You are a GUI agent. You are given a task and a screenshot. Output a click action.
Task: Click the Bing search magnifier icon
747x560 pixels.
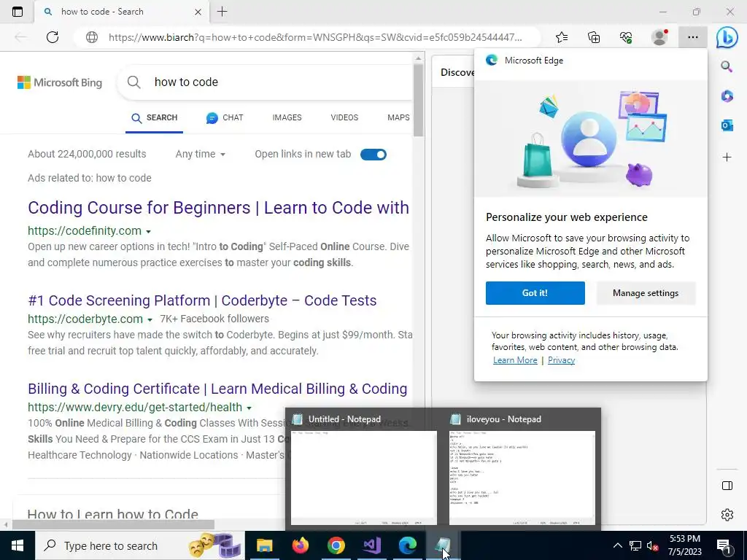point(134,82)
